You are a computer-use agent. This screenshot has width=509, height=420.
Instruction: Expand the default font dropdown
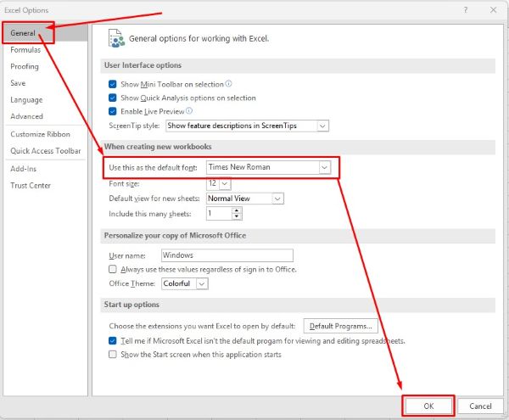(x=323, y=167)
